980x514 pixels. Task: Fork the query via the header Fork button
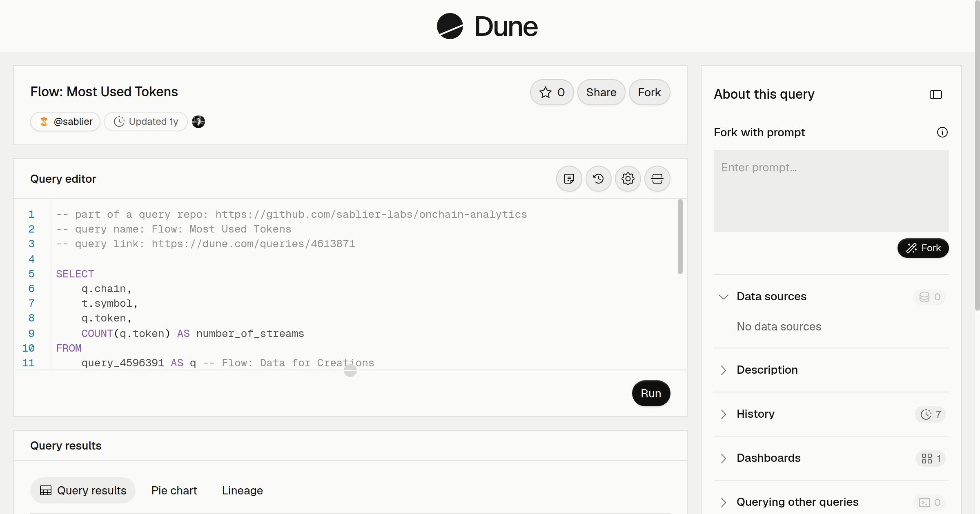649,92
